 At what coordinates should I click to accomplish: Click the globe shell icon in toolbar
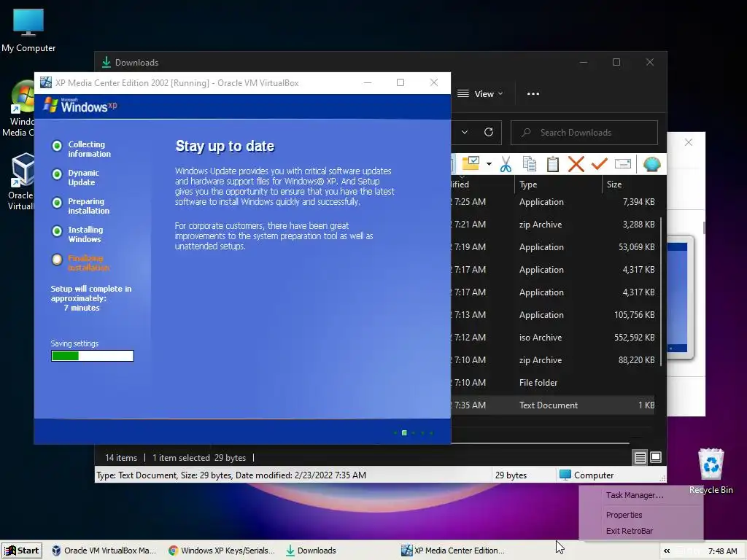coord(651,164)
